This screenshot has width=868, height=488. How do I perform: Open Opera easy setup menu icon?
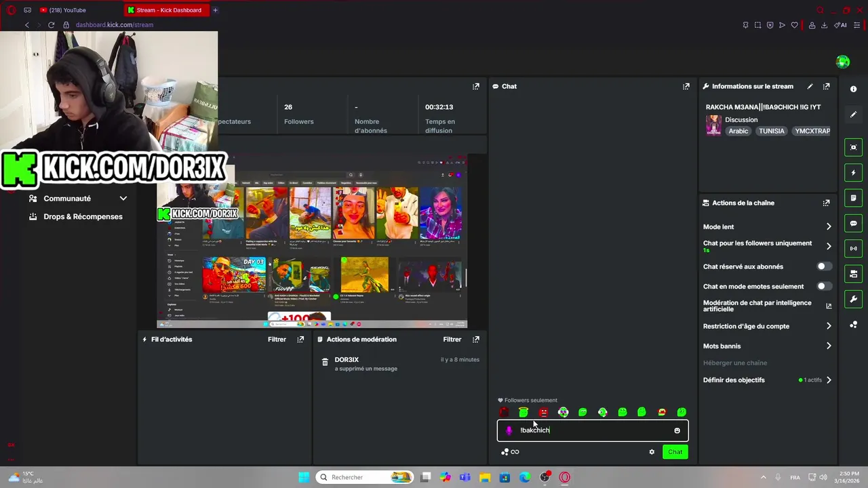pos(857,25)
